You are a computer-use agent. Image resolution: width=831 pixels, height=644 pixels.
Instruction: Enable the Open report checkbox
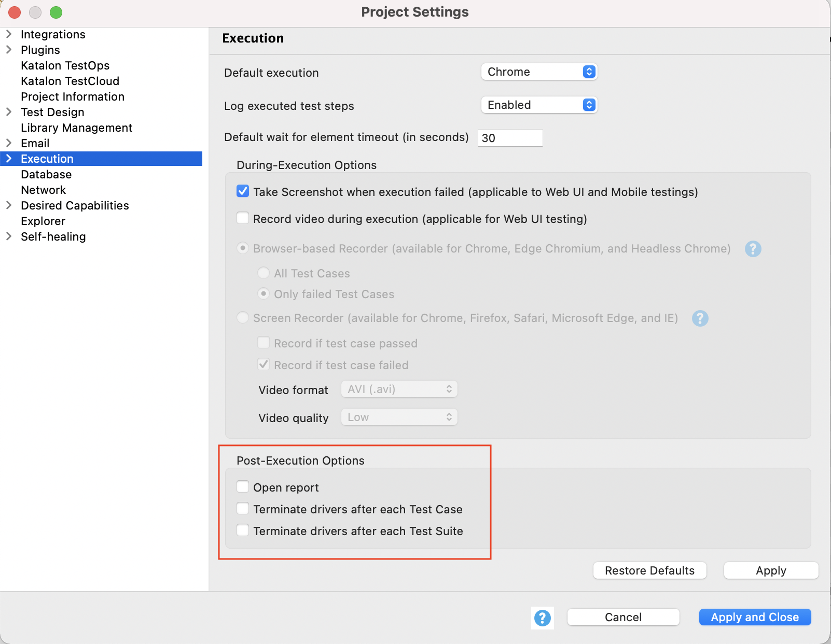[243, 487]
